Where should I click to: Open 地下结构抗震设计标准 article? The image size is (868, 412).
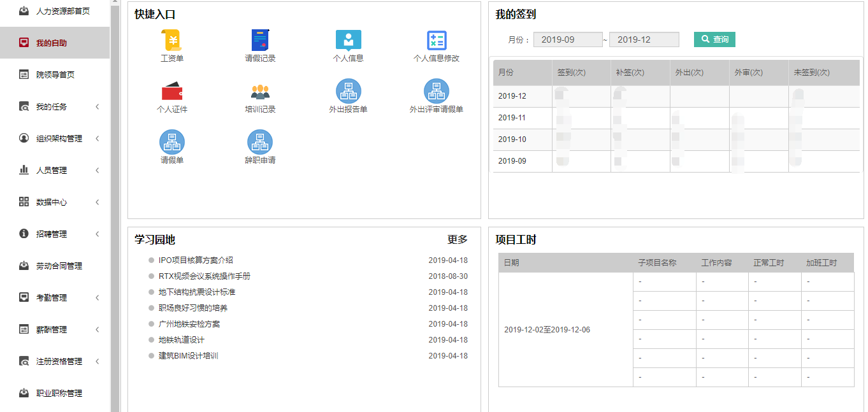coord(197,292)
